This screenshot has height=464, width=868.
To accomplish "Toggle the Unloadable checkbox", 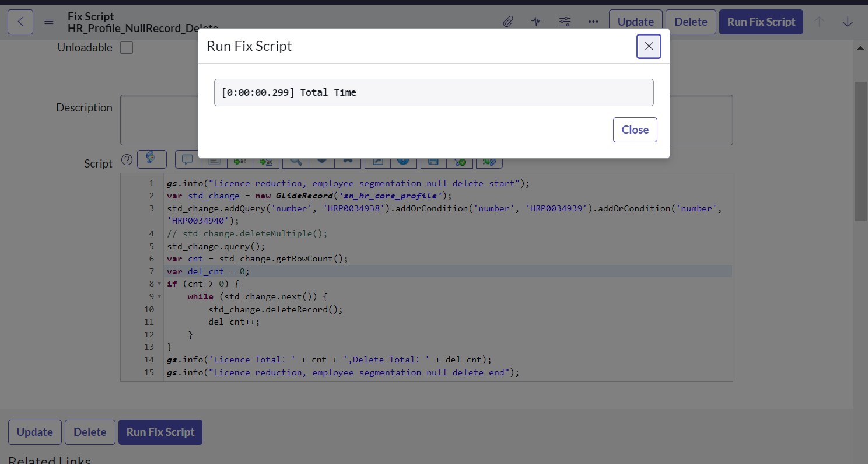I will click(x=127, y=48).
